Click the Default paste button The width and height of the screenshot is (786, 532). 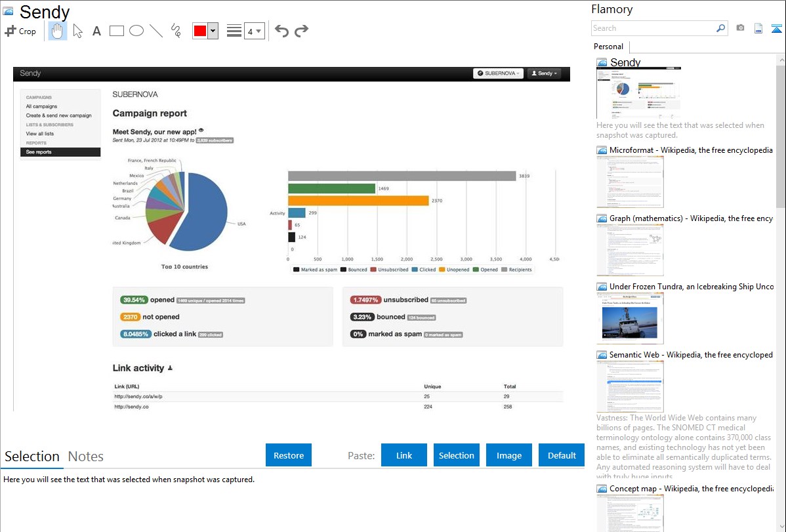[562, 455]
